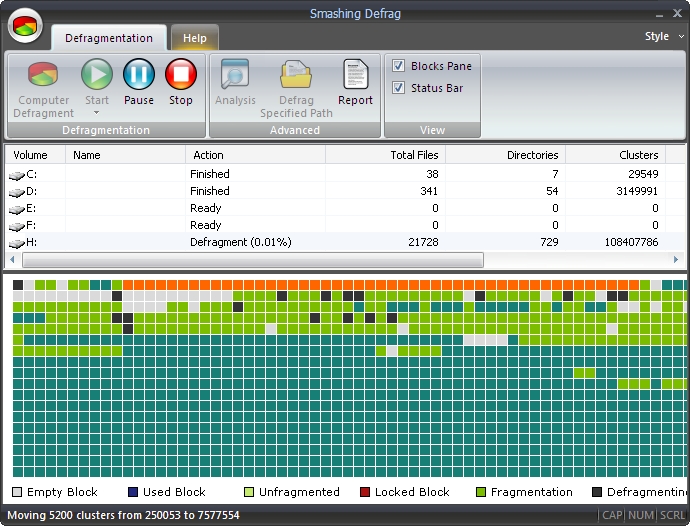This screenshot has height=526, width=690.
Task: Click the Unfragmented legend swatch
Action: 249,492
